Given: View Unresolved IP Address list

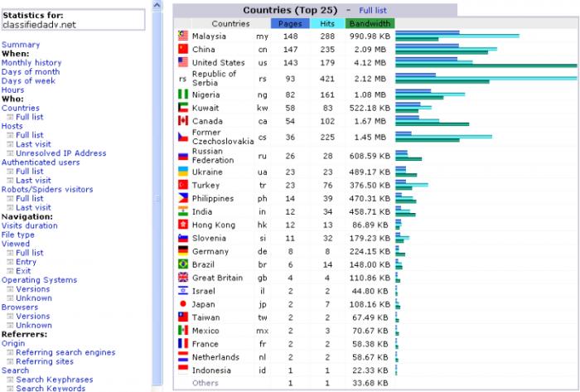Looking at the screenshot, I should pyautogui.click(x=61, y=153).
